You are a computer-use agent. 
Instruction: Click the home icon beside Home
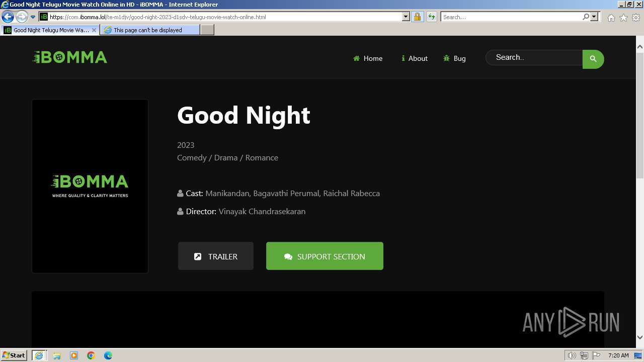(x=356, y=58)
